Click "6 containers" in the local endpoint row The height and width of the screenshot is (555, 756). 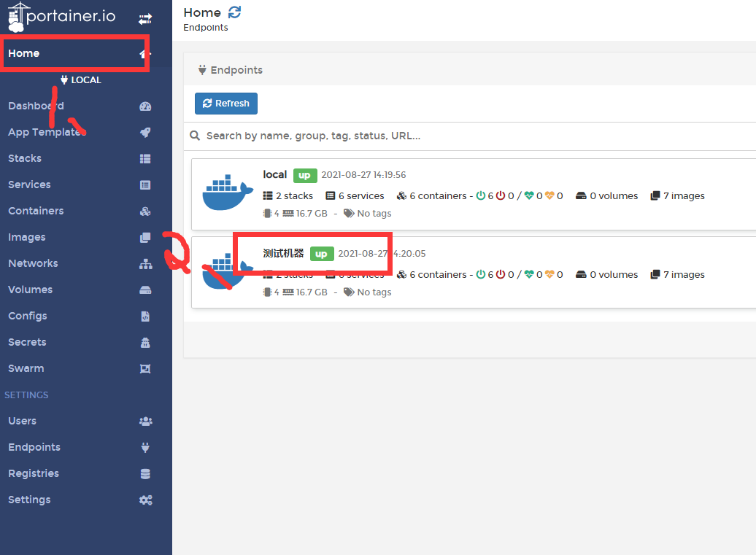(x=431, y=195)
